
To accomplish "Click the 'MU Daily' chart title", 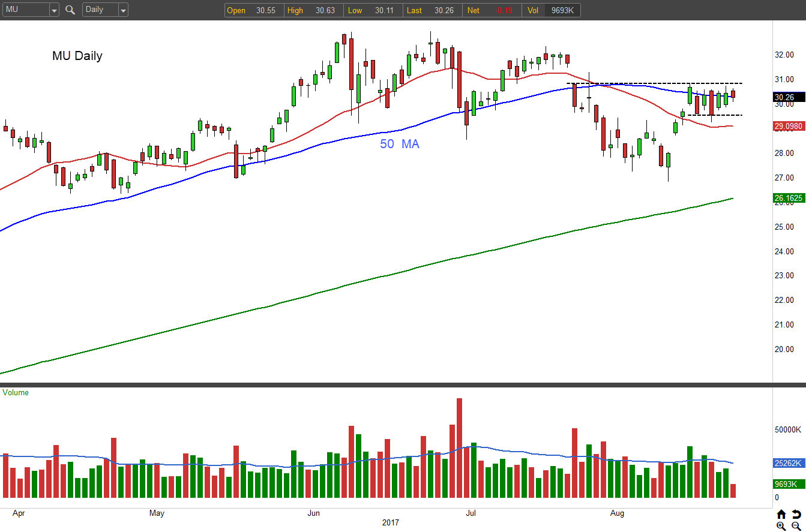I will tap(77, 56).
